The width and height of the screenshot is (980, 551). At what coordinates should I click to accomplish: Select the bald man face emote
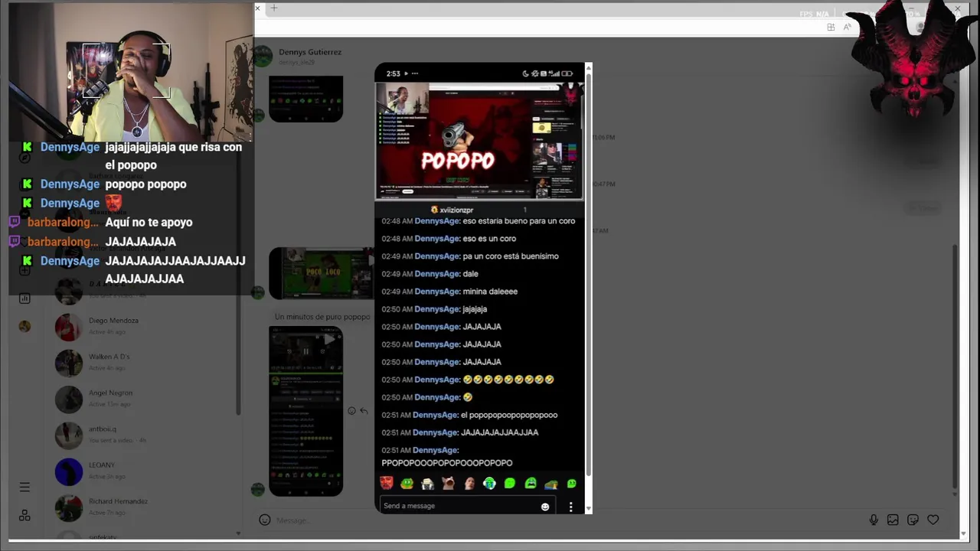click(x=469, y=483)
